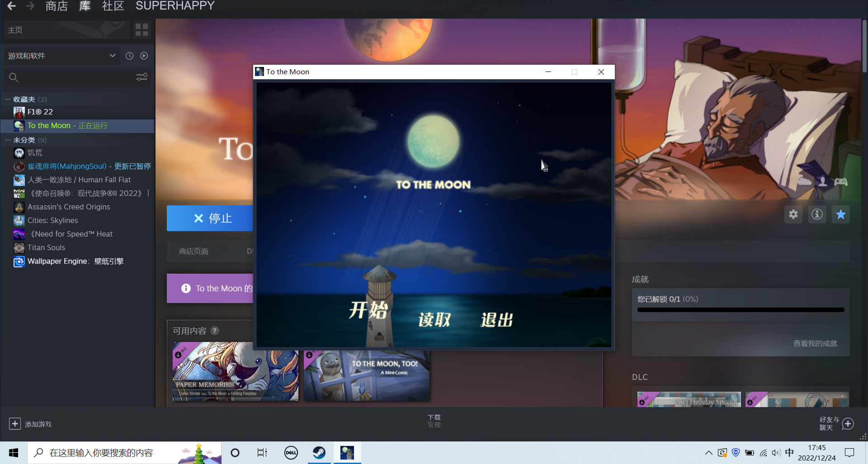
Task: Show hidden tray icons chevron
Action: tap(708, 453)
